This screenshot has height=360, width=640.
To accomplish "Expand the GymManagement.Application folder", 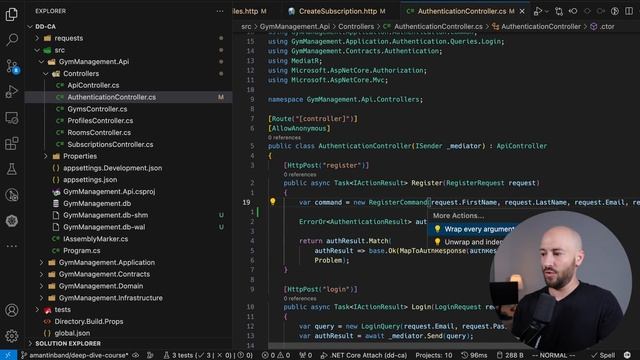I will (41, 262).
